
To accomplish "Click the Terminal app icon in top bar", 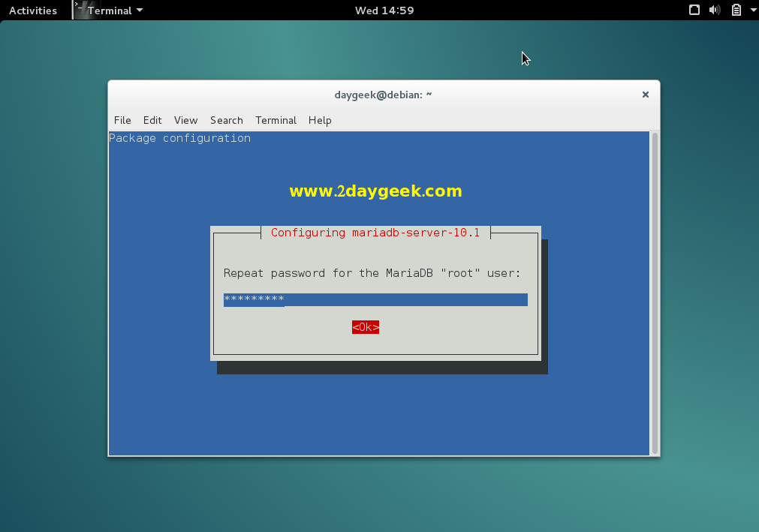I will (80, 10).
